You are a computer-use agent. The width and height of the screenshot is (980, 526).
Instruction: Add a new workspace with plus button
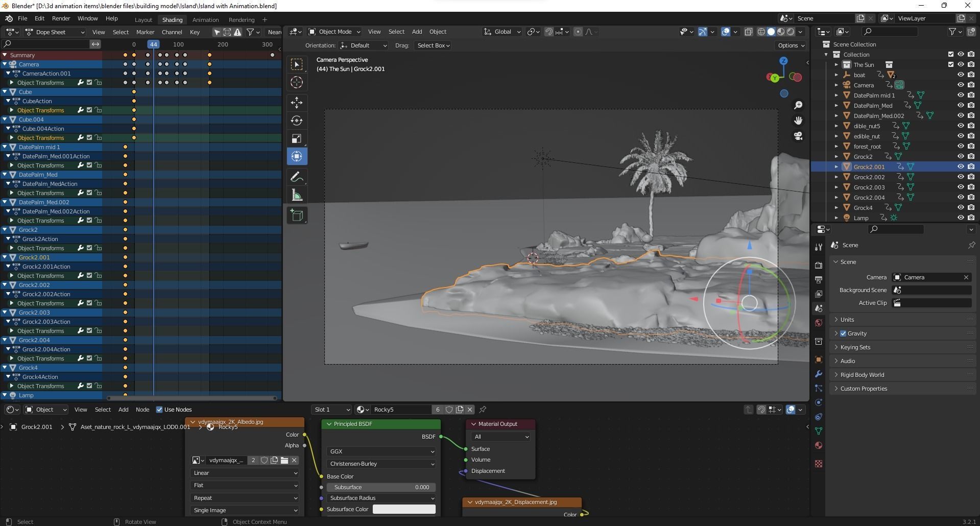pos(265,20)
